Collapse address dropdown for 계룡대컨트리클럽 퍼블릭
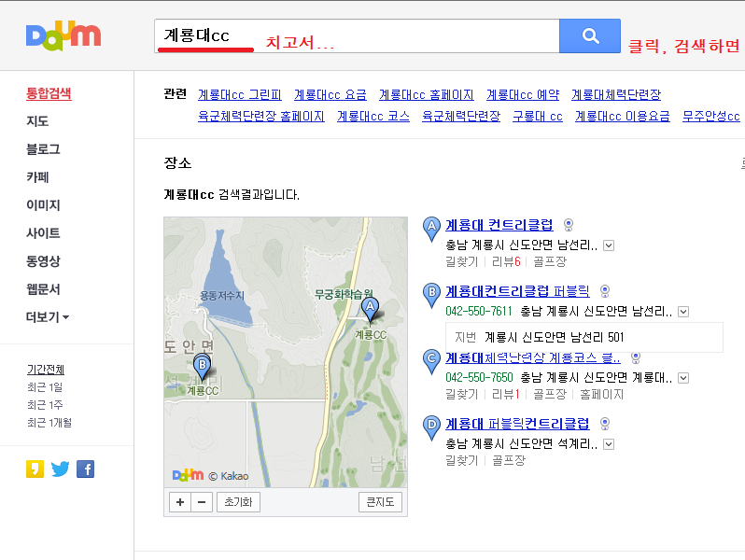The width and height of the screenshot is (745, 560). (683, 312)
